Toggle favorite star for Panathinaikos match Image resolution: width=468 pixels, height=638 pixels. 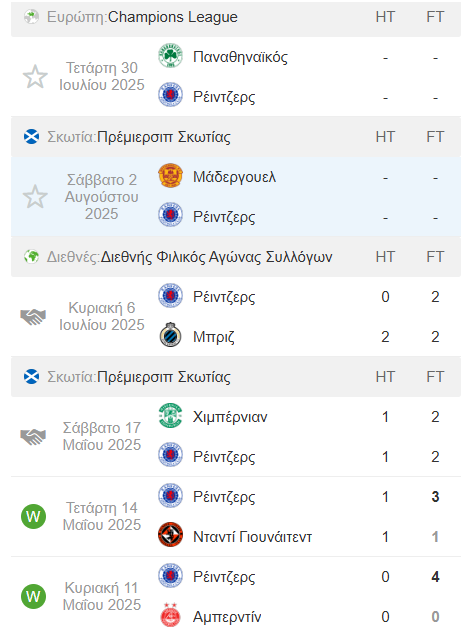coord(35,76)
